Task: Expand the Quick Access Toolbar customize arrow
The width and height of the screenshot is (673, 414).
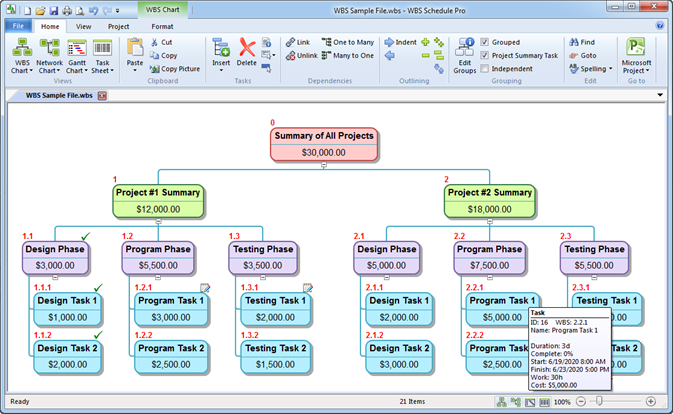Action: point(118,11)
